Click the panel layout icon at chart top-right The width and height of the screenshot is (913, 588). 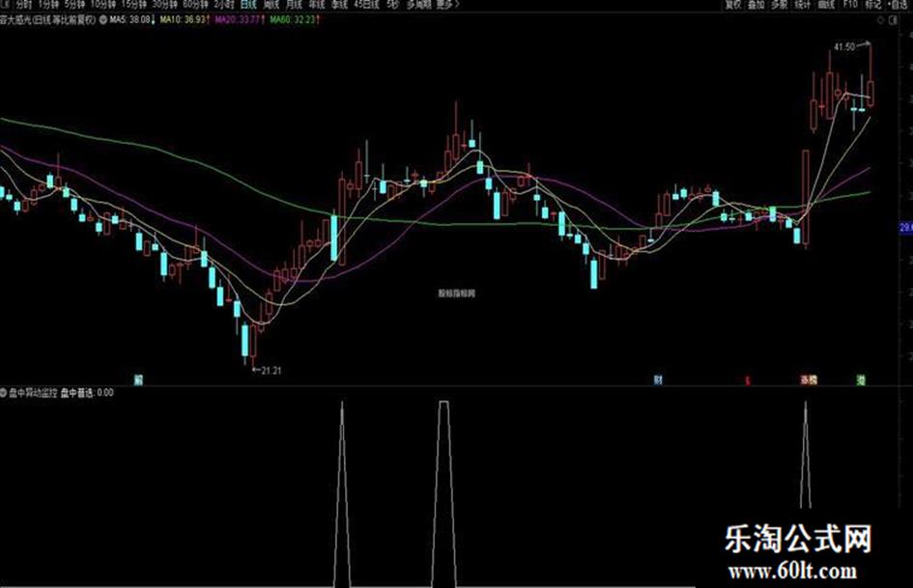[894, 20]
